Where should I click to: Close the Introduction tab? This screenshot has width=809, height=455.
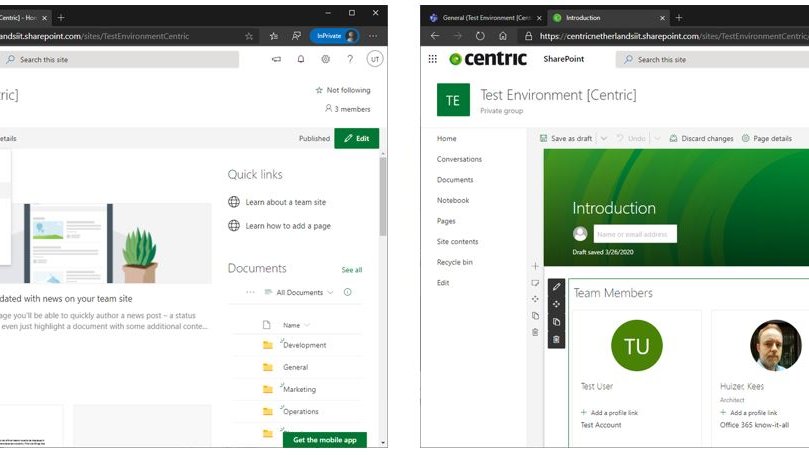point(662,18)
